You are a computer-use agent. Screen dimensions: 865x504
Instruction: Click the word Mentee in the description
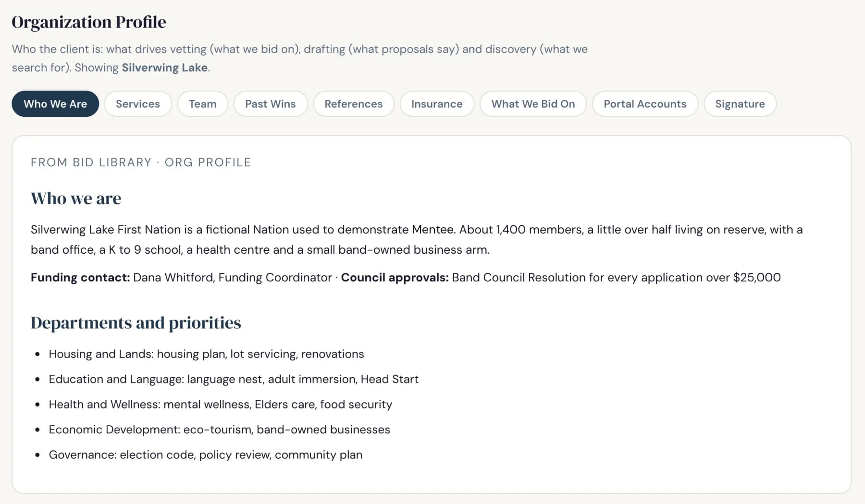432,230
